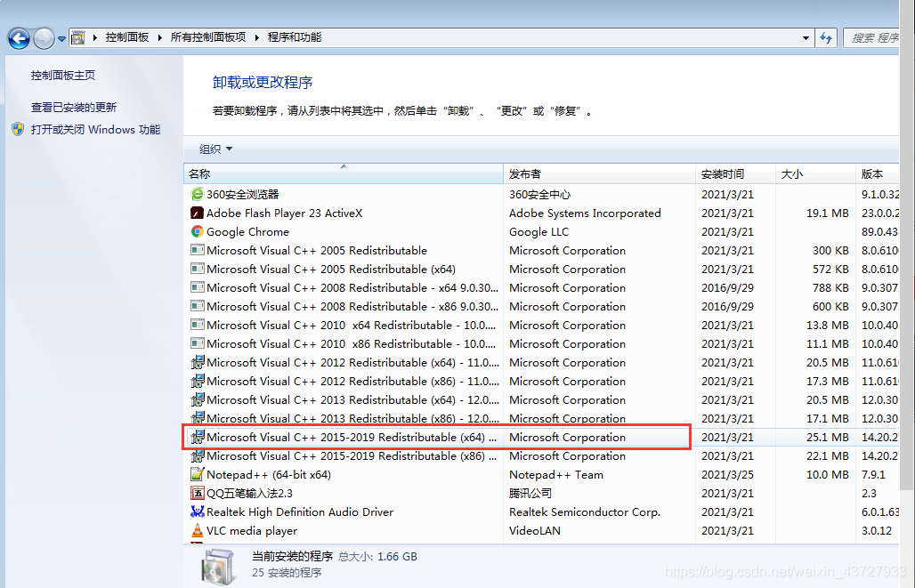Click Visual C++ 2012 (x64) row icon
Screen dimensions: 915x588
pos(198,362)
